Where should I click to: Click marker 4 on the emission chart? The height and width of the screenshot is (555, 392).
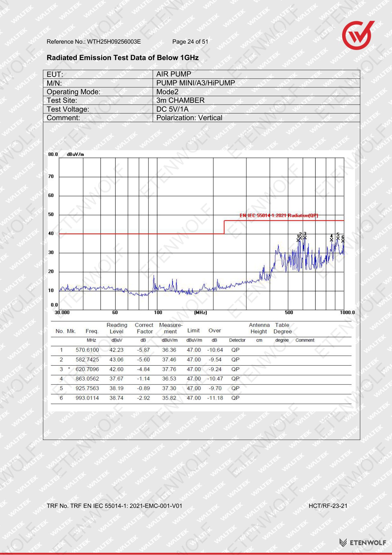pos(331,238)
